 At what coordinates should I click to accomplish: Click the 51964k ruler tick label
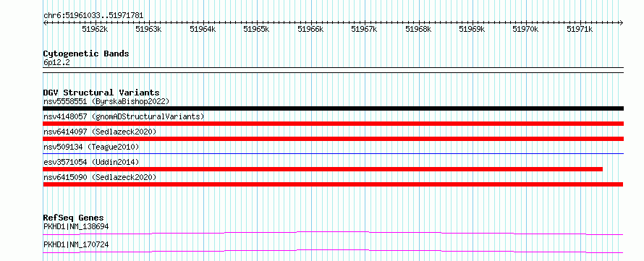(203, 29)
